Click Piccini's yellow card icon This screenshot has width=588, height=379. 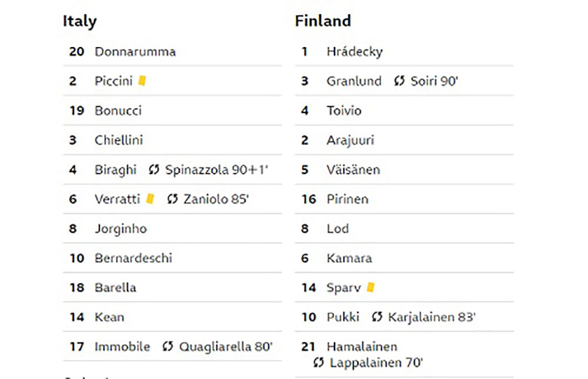[142, 81]
